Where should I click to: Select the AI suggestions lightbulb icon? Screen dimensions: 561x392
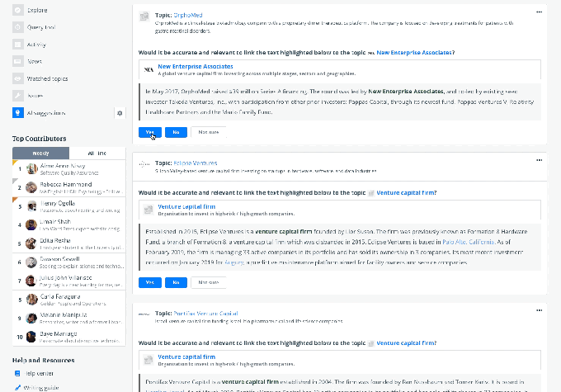[x=18, y=112]
